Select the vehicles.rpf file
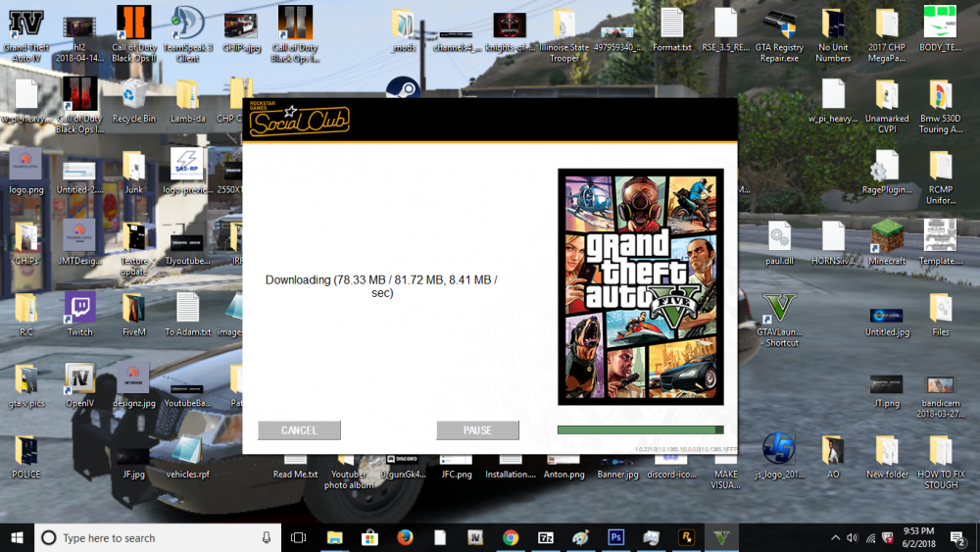This screenshot has height=552, width=980. (187, 457)
